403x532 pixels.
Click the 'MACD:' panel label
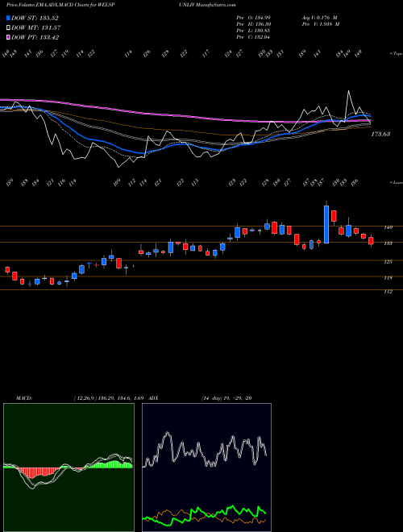(24, 398)
